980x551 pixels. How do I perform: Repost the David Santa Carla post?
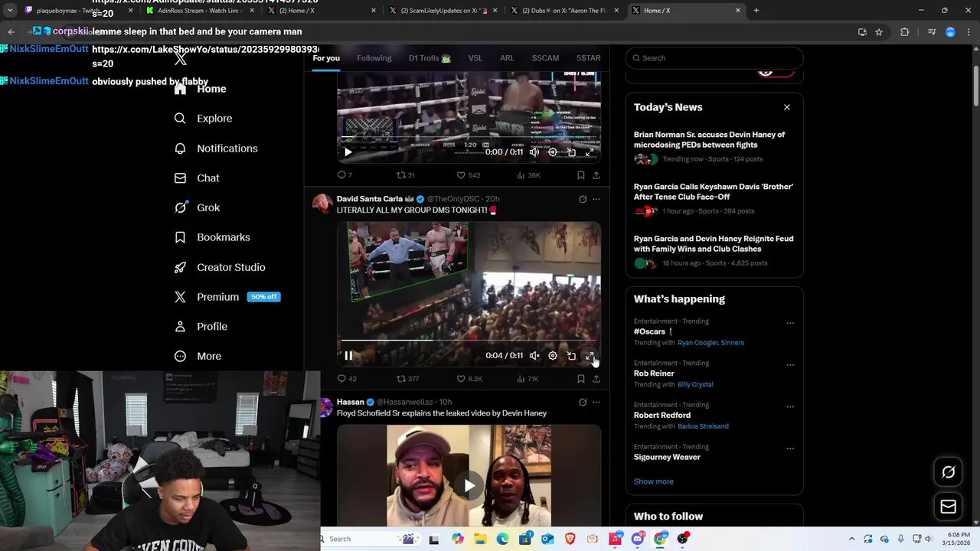[407, 379]
